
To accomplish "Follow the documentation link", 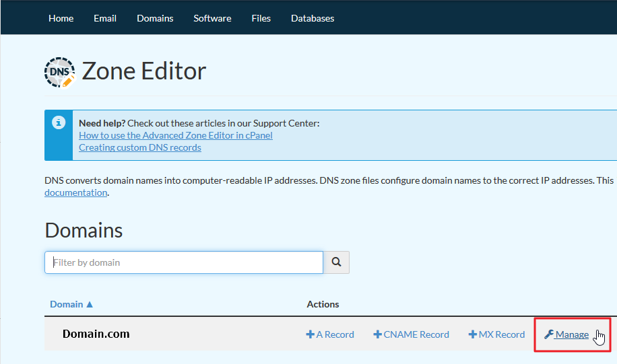I will point(75,192).
